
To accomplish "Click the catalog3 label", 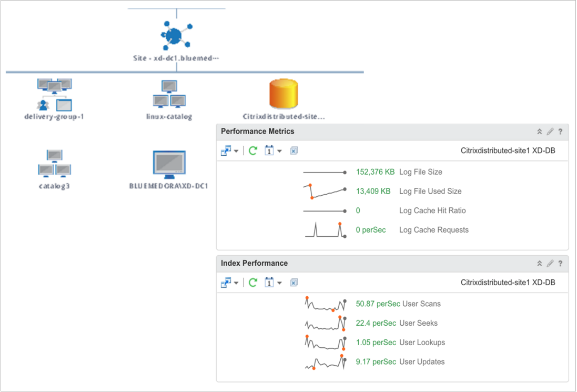I will pos(54,186).
